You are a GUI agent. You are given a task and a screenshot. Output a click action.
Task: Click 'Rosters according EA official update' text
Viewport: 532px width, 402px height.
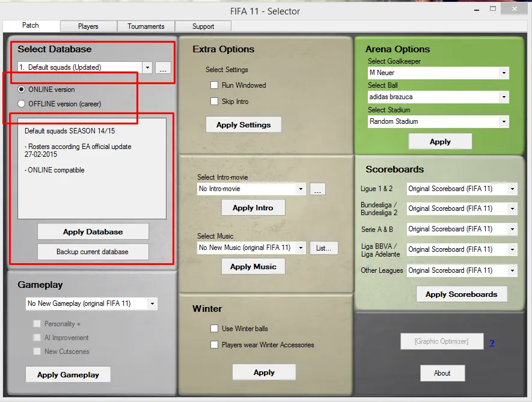[x=80, y=147]
